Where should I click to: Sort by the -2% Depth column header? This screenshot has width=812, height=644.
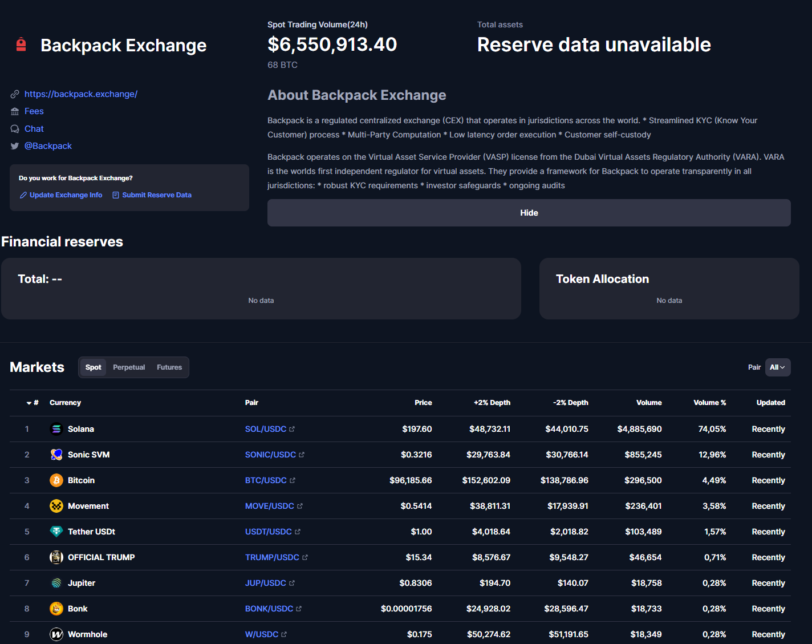point(570,403)
